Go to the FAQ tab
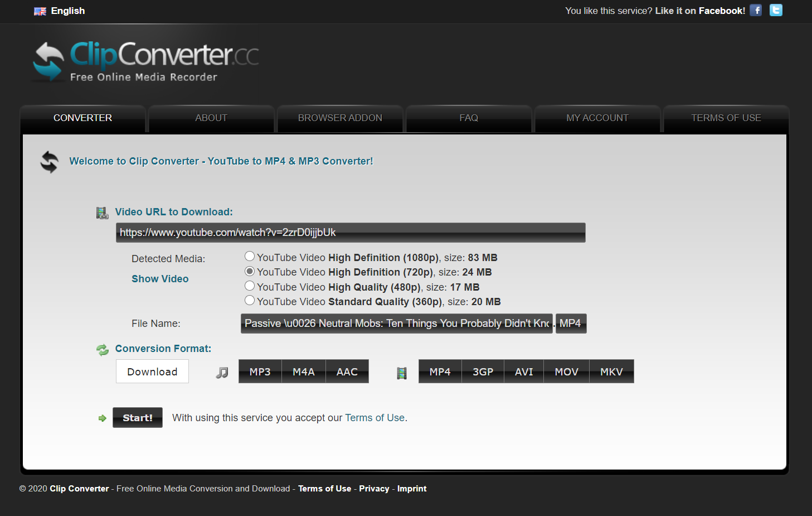This screenshot has height=516, width=812. pos(469,118)
